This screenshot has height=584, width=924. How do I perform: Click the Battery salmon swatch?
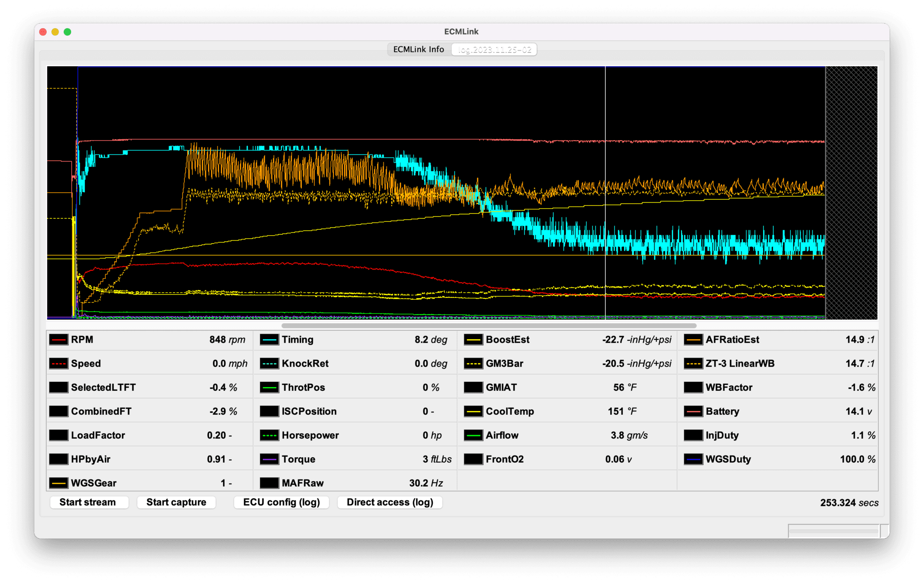click(x=693, y=412)
